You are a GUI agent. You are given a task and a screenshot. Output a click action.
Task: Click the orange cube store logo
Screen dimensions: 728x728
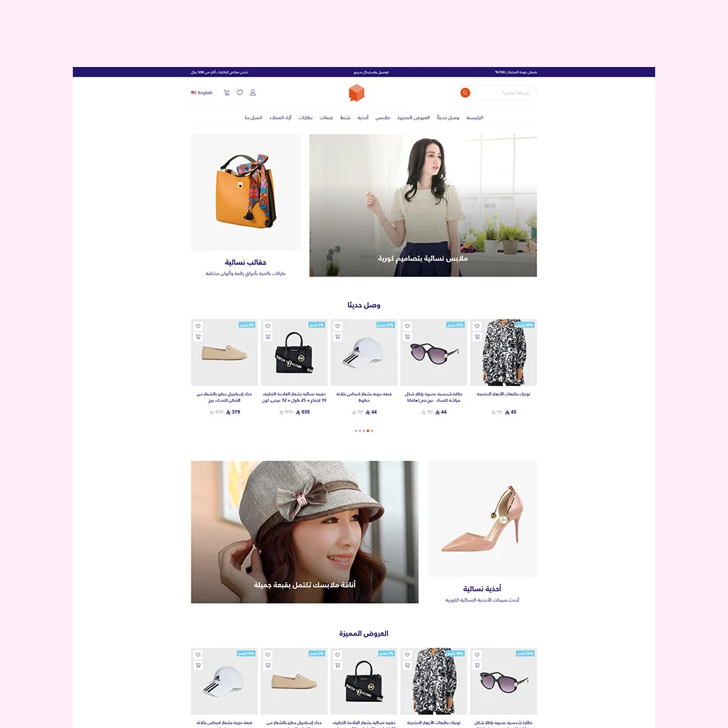click(357, 93)
